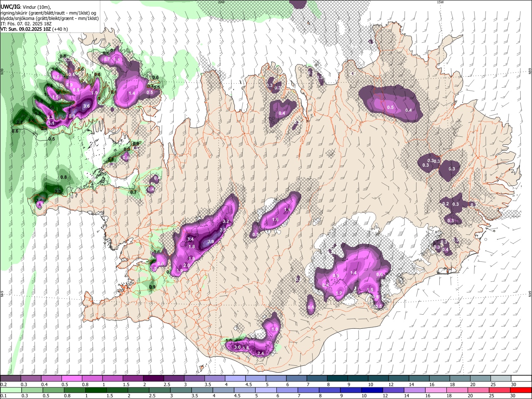Click the crimson 25–30 rain scale swatch
The width and height of the screenshot is (532, 399).
pos(500,390)
